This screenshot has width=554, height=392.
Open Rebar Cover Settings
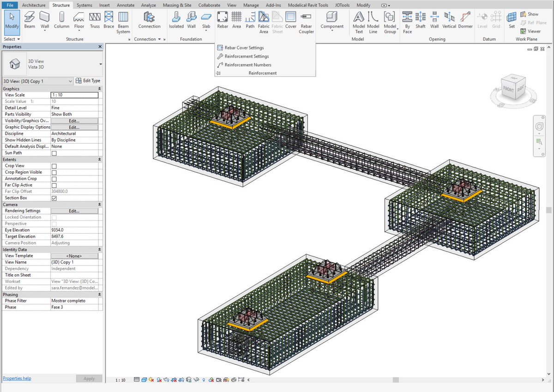coord(241,48)
